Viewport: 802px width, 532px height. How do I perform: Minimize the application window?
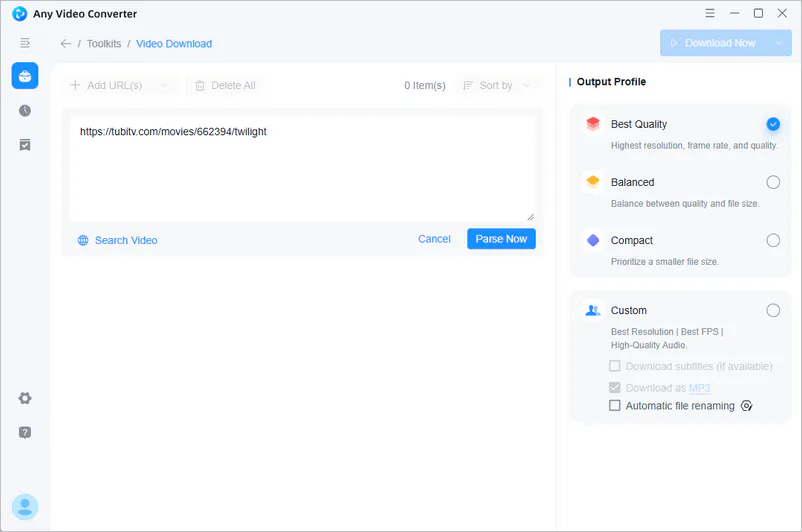[734, 13]
